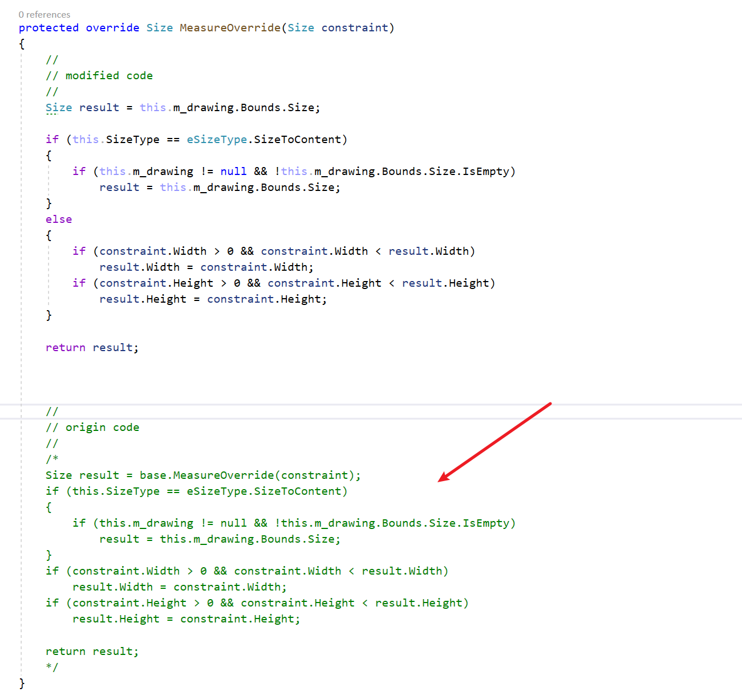Click the "constraint" parameter in the method signature
Image resolution: width=742 pixels, height=700 pixels.
354,28
